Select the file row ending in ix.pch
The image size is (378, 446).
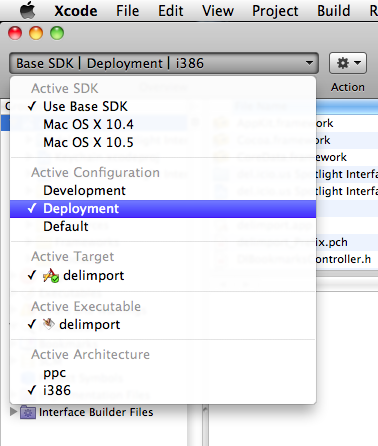[347, 242]
